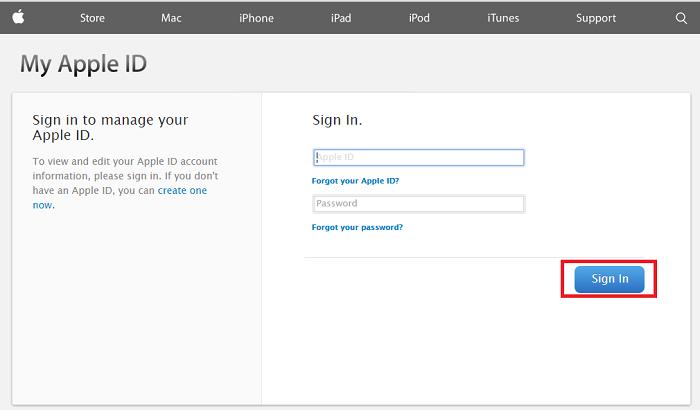The image size is (700, 410).
Task: Open the search magnifier icon
Action: pos(681,18)
